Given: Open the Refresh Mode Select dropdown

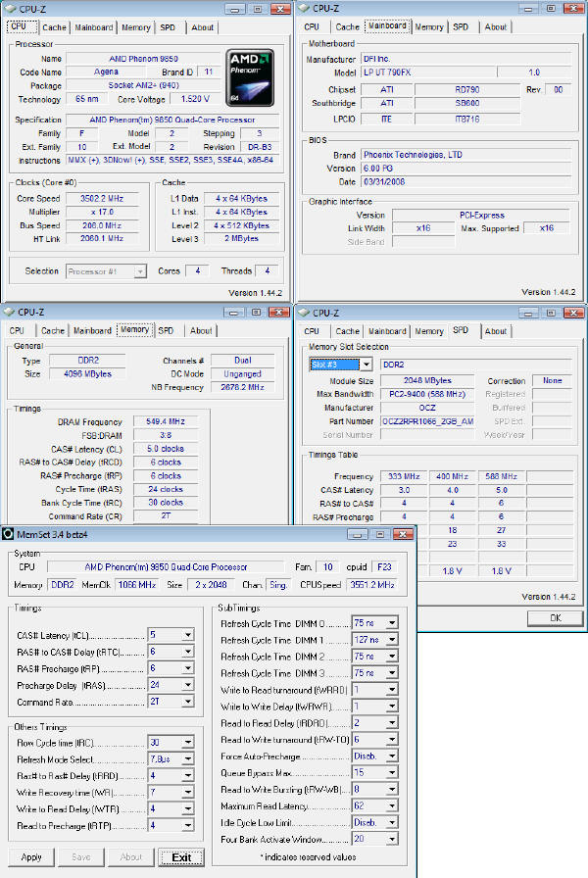Looking at the screenshot, I should pyautogui.click(x=187, y=759).
